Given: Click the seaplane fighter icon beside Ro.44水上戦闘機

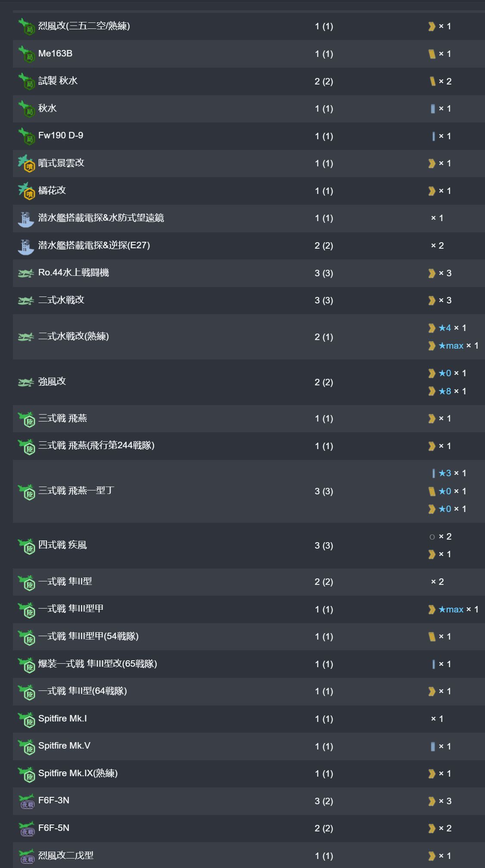Looking at the screenshot, I should [x=26, y=273].
